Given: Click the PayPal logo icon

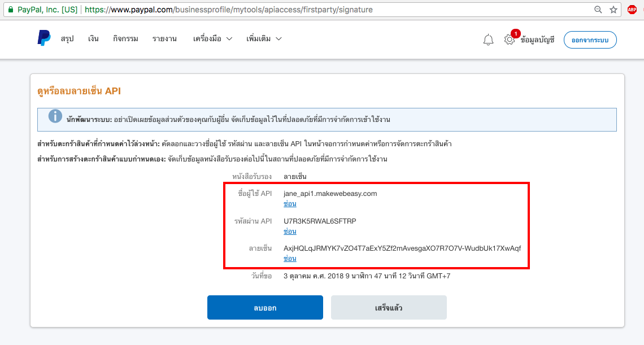Looking at the screenshot, I should click(44, 38).
